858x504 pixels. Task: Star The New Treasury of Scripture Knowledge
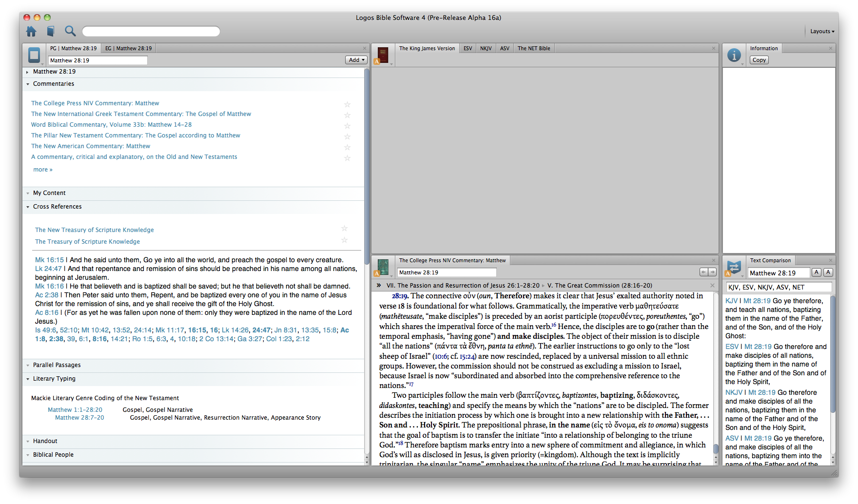coord(344,228)
